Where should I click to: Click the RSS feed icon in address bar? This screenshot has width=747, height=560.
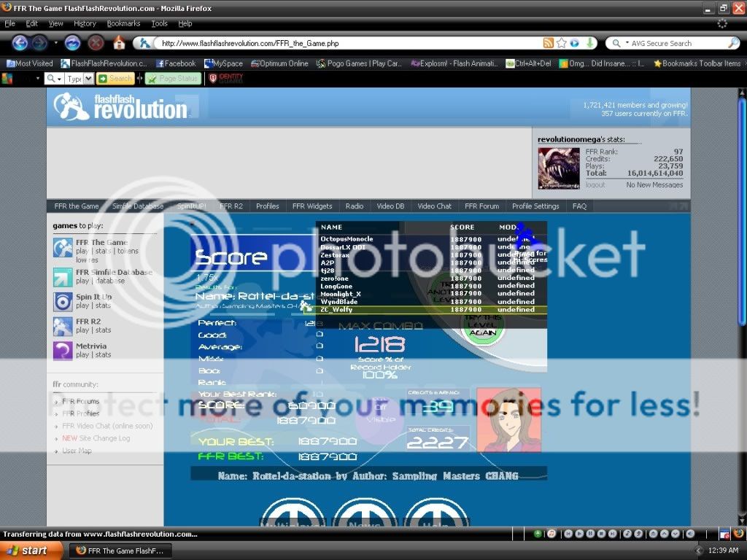pyautogui.click(x=548, y=43)
